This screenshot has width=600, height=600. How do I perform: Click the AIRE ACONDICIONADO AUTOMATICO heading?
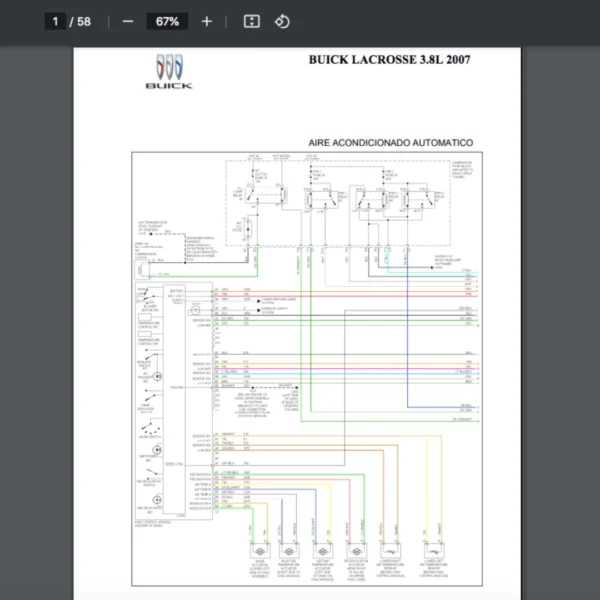[x=391, y=143]
